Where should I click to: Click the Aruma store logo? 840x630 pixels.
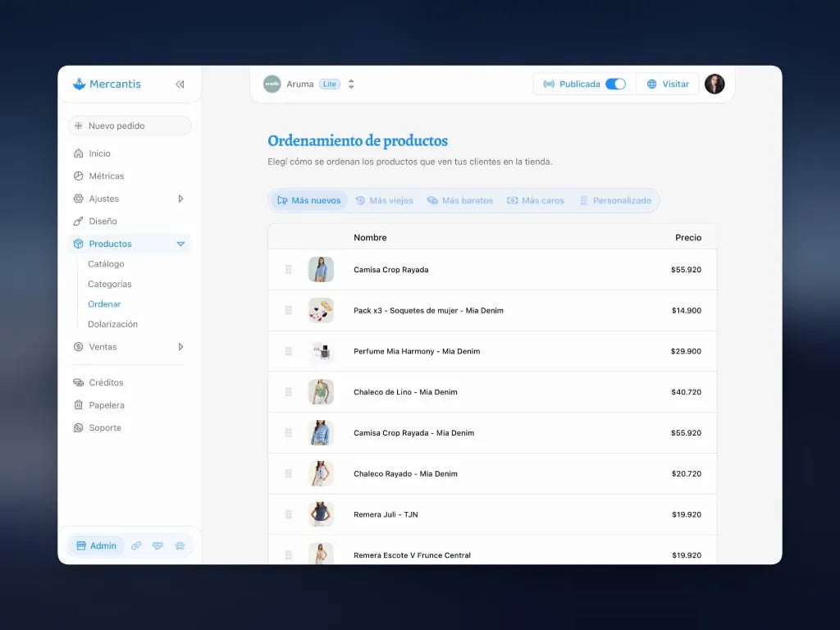click(x=272, y=84)
